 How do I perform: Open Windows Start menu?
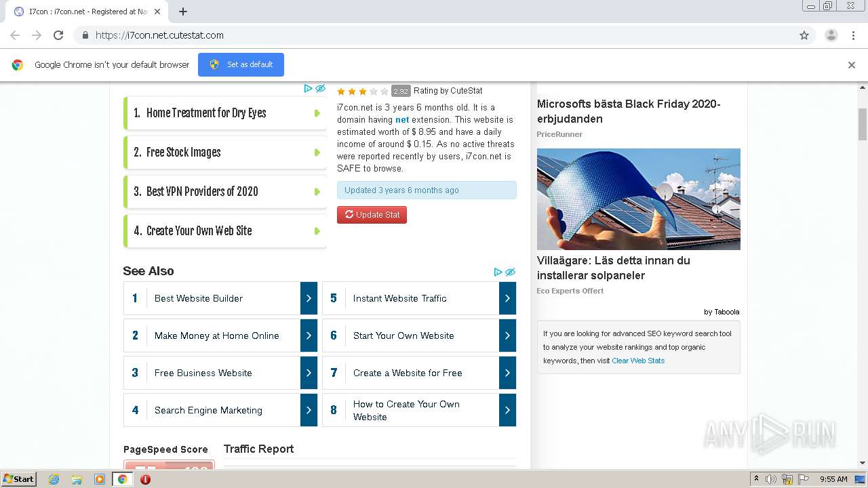coord(19,479)
